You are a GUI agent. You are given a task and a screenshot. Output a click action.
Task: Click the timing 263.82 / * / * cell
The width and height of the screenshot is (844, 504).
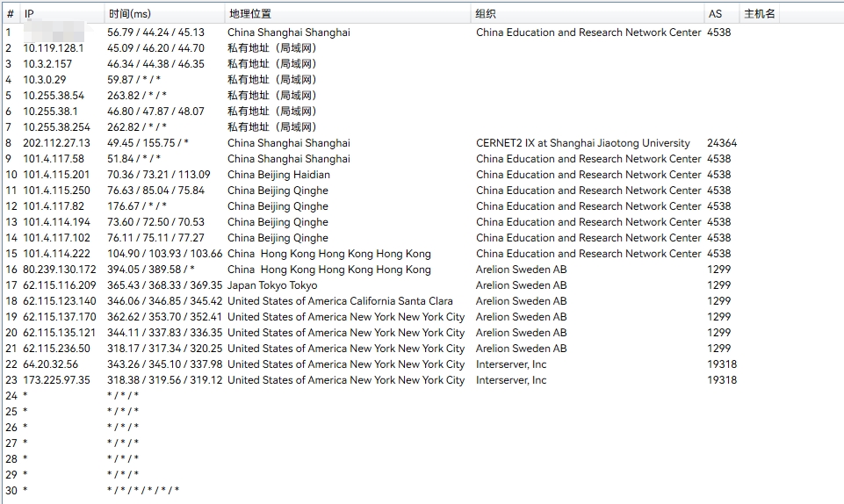click(x=136, y=96)
